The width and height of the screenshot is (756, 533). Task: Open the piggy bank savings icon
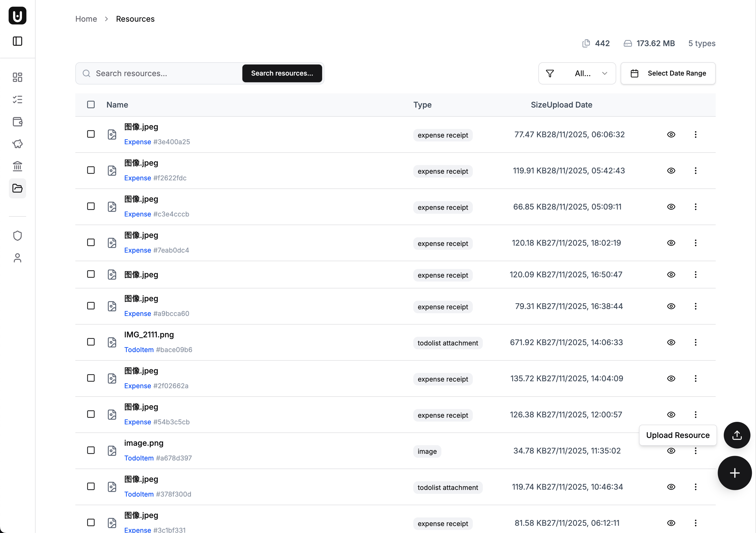coord(18,144)
